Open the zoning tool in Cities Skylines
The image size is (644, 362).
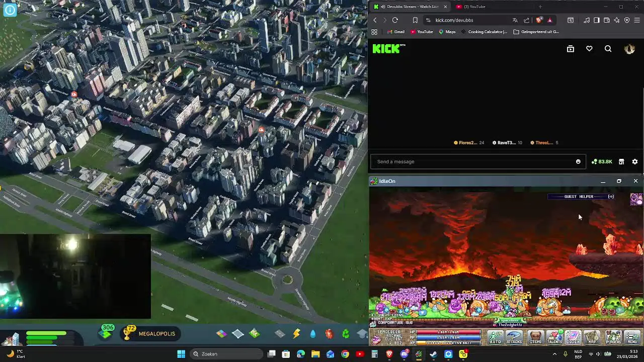[x=221, y=334]
